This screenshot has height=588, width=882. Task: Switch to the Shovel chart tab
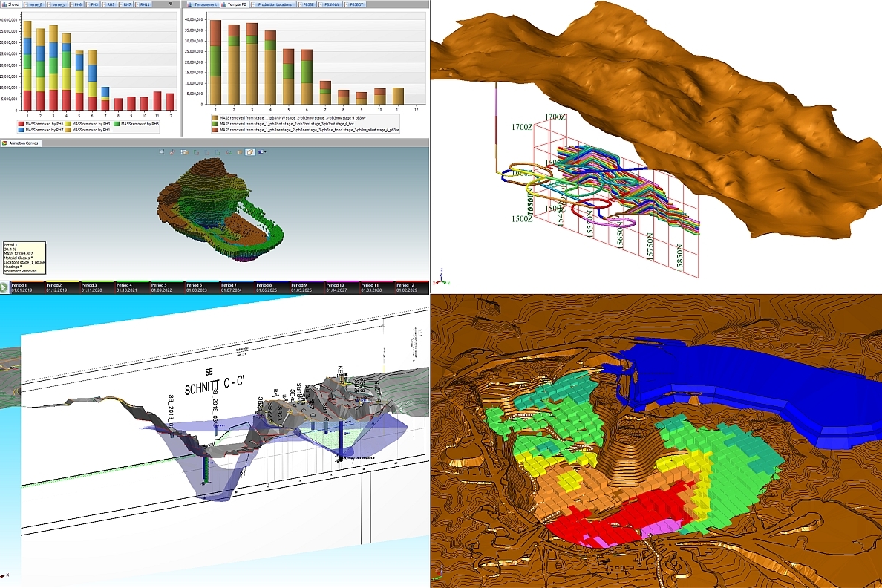tap(10, 4)
